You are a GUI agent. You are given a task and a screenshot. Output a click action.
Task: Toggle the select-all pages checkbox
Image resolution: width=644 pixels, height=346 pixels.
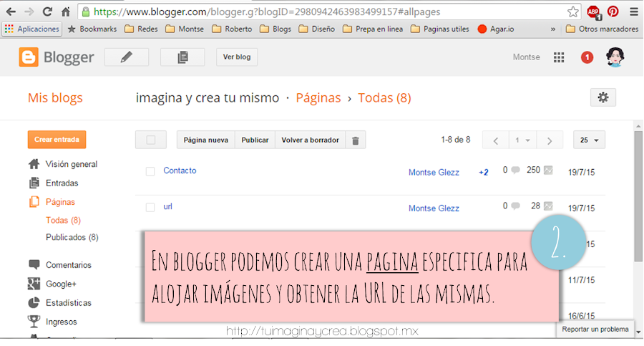[x=151, y=140]
